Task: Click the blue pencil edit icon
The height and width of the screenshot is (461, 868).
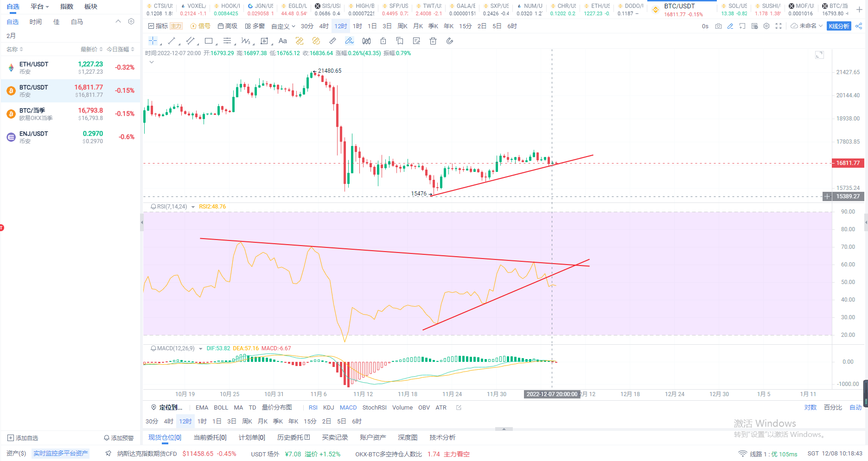Action: (730, 26)
